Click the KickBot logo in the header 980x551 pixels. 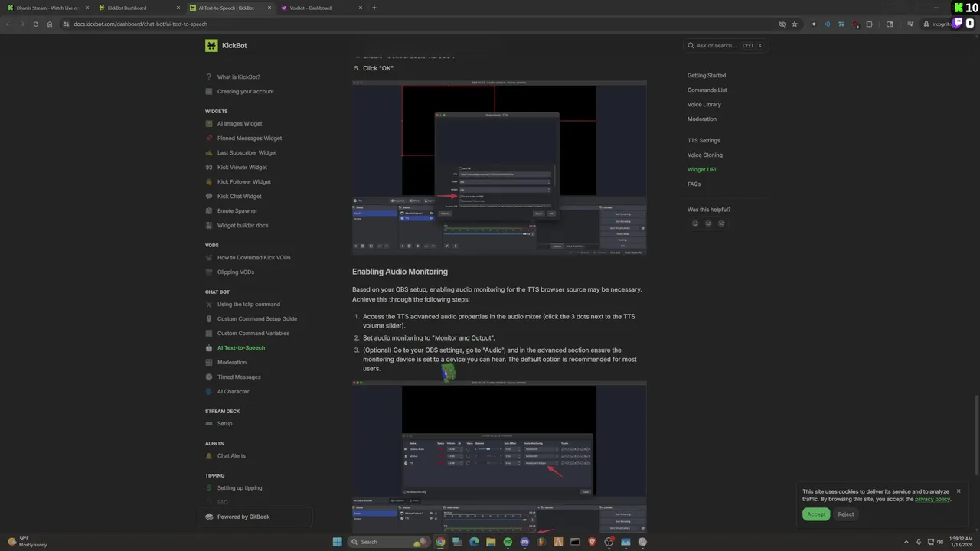pos(211,46)
